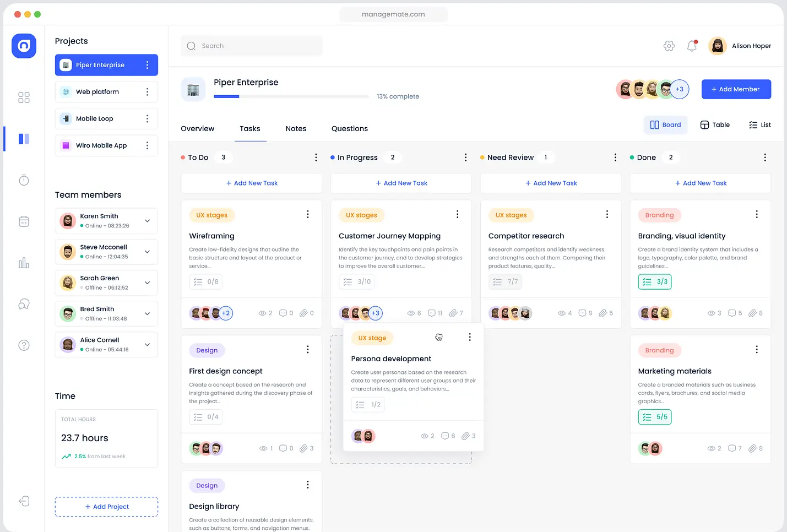Toggle the 0/8 checklist on Wireframing card

click(x=206, y=282)
